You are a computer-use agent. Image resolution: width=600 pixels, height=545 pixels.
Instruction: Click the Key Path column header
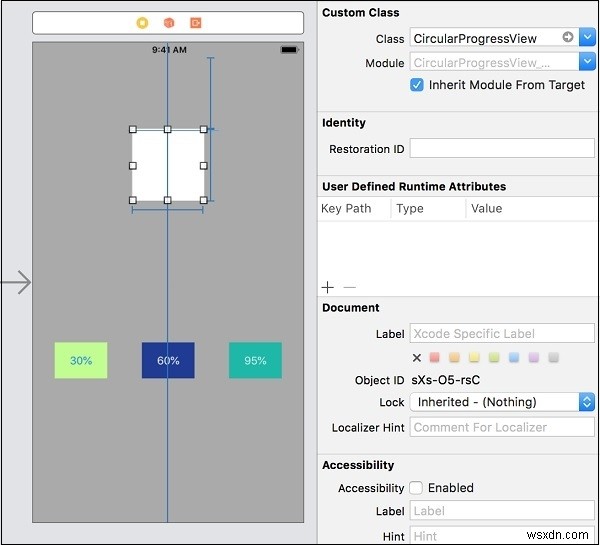point(346,208)
